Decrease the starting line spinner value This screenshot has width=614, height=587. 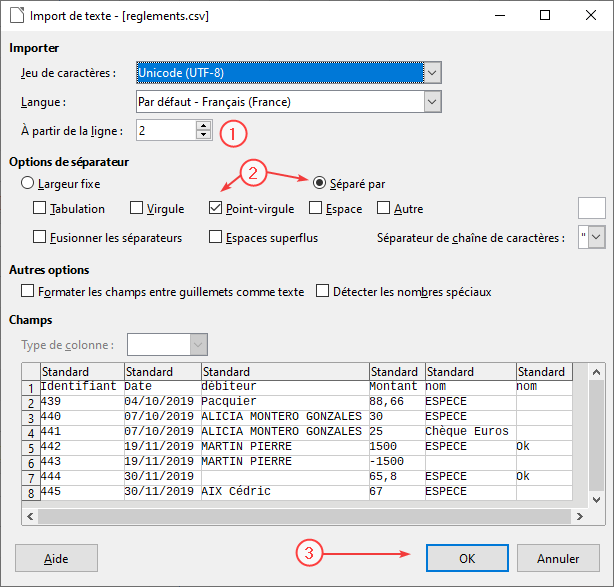[204, 135]
